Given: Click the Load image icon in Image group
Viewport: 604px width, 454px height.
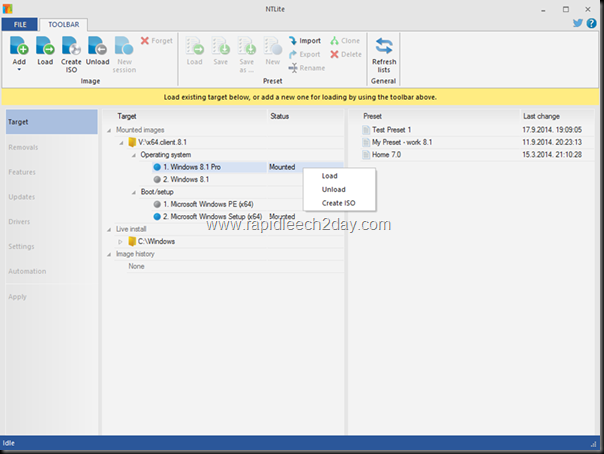Looking at the screenshot, I should point(45,45).
